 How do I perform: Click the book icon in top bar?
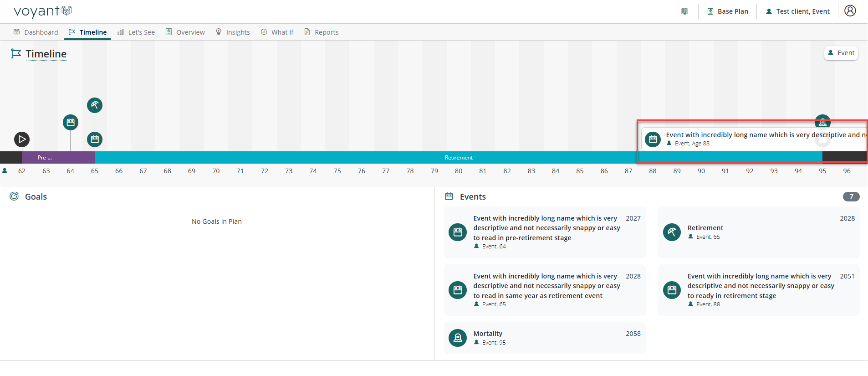[x=684, y=11]
